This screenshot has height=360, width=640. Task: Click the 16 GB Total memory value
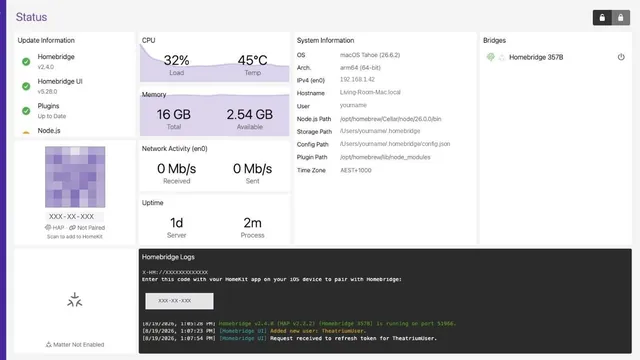[x=173, y=114]
